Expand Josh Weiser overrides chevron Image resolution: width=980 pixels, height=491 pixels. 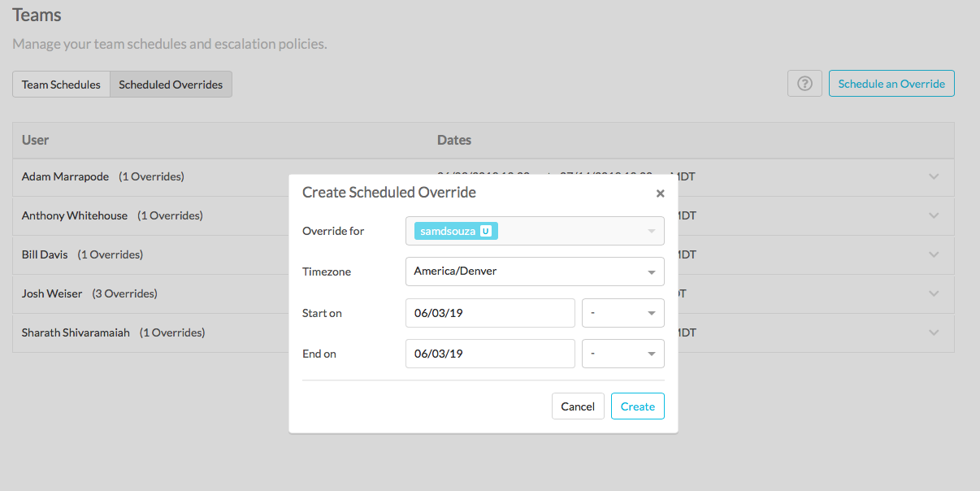pyautogui.click(x=934, y=293)
